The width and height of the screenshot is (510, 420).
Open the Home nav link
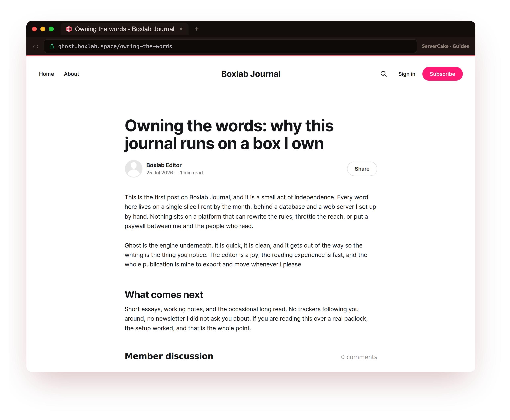pyautogui.click(x=46, y=74)
